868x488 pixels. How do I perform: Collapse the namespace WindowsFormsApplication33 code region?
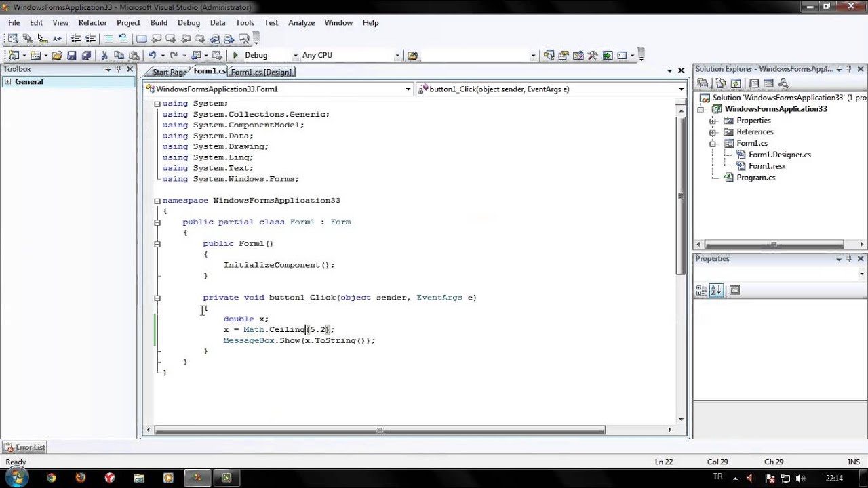(x=157, y=201)
